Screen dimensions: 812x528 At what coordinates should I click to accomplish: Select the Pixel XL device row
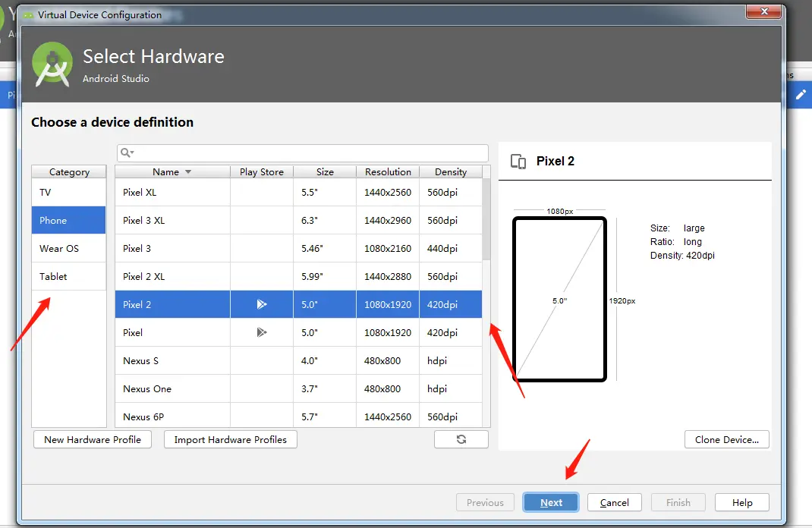[299, 193]
